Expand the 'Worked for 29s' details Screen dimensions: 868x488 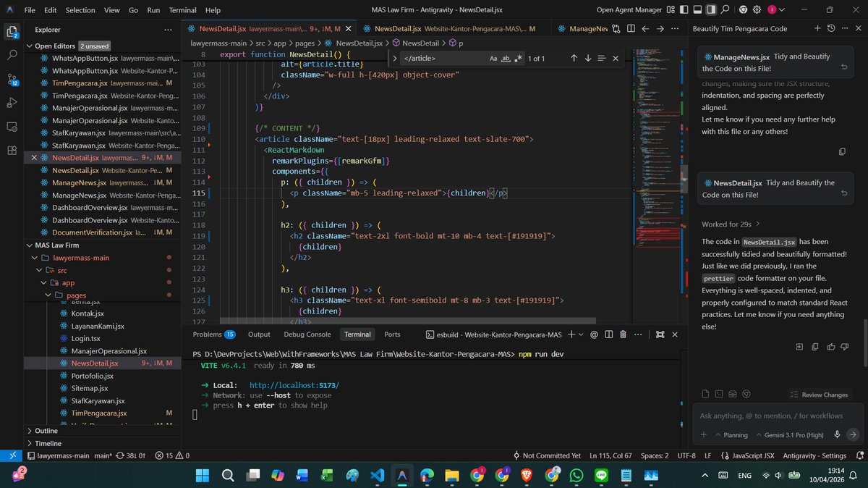click(x=731, y=224)
